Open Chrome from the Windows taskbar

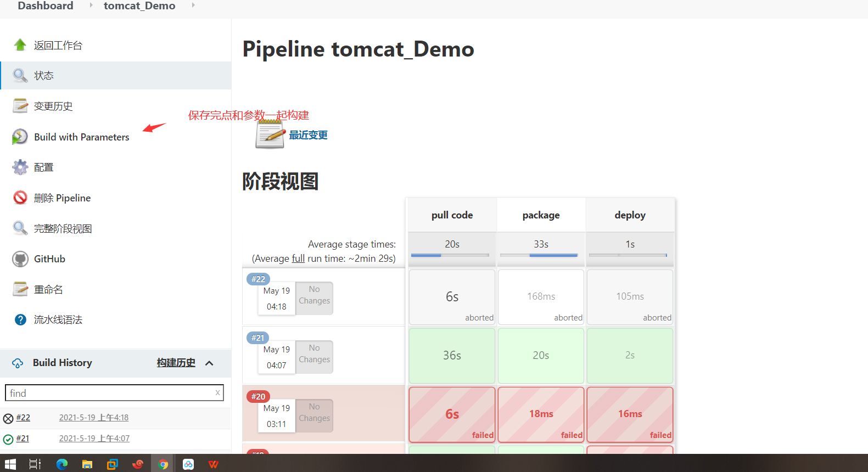pos(163,464)
